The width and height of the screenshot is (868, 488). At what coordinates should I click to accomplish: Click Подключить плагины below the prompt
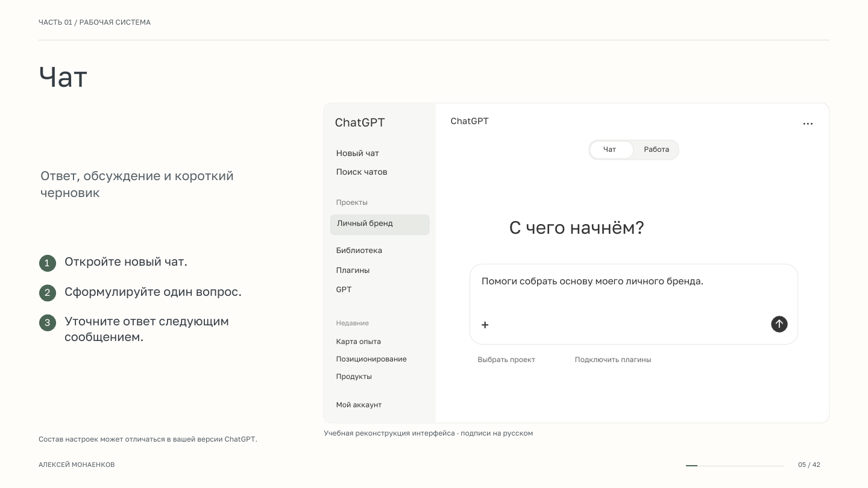613,360
